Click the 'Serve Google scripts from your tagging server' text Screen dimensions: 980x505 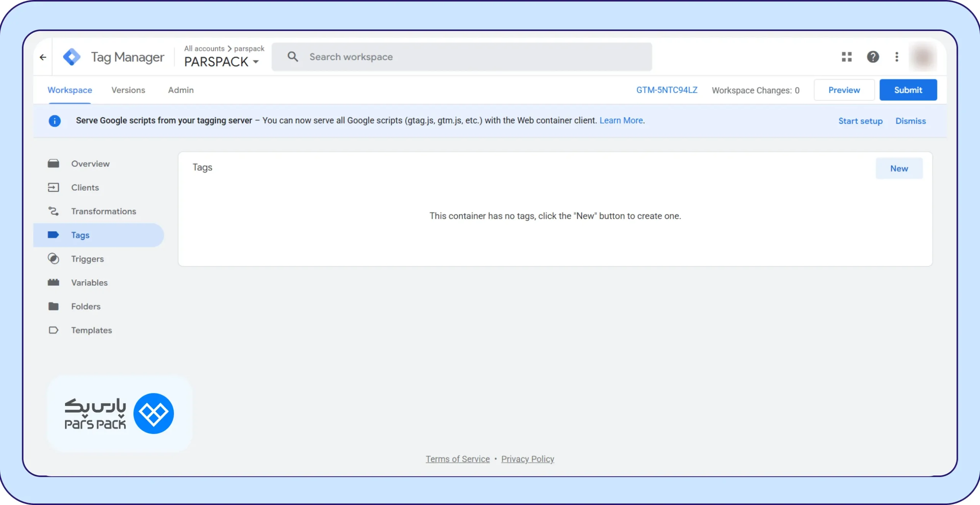[164, 121]
